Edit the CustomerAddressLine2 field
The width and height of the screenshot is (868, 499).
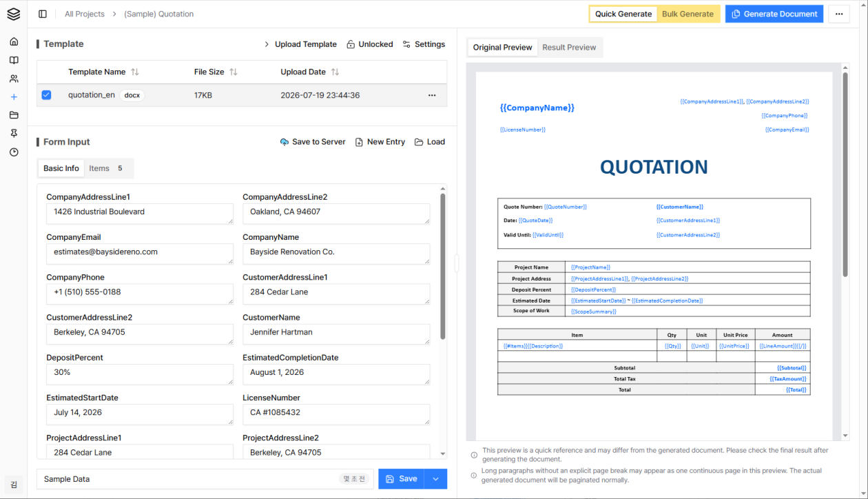(x=140, y=334)
